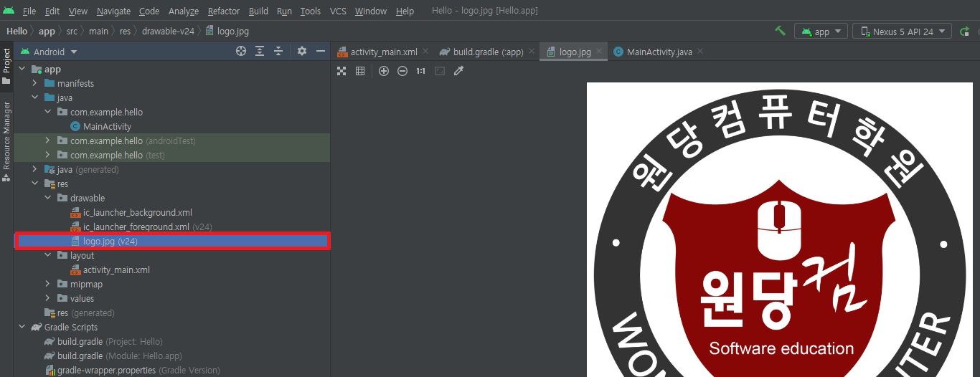Toggle the grid overlay in image viewer
Image resolution: width=980 pixels, height=377 pixels.
[360, 71]
